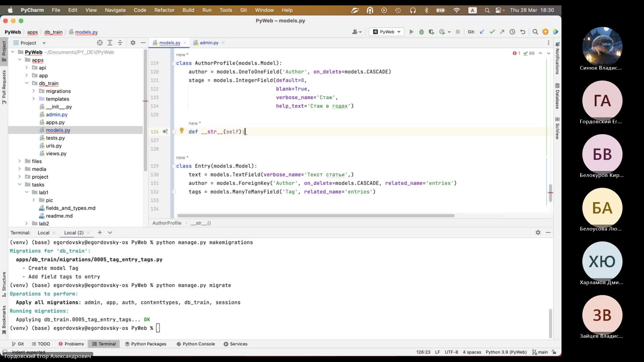Image resolution: width=644 pixels, height=362 pixels.
Task: Hide the Terminal tool window
Action: tap(548, 233)
